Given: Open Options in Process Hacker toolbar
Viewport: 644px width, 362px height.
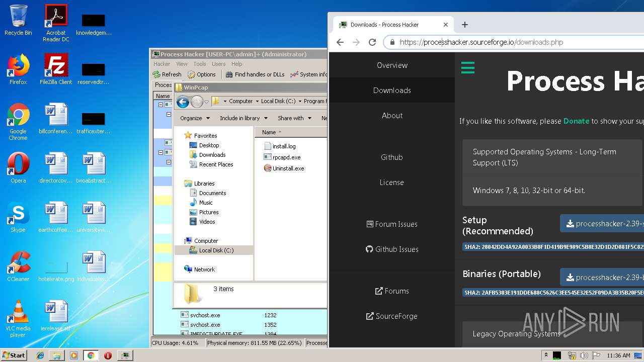Looking at the screenshot, I should point(201,74).
